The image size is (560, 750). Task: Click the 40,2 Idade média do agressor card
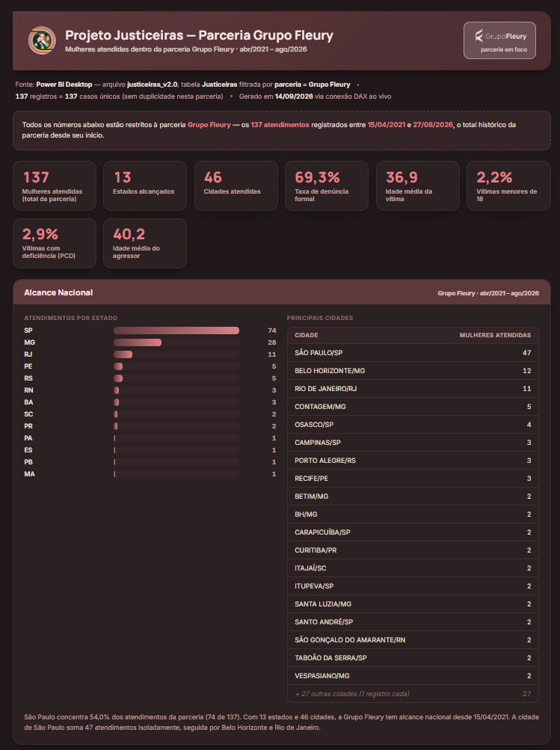[x=145, y=243]
